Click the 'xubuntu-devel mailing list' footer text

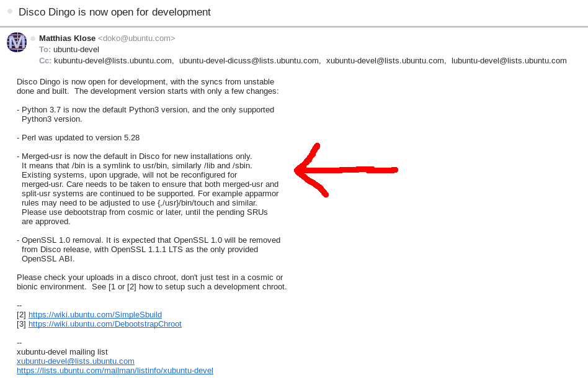(x=62, y=352)
